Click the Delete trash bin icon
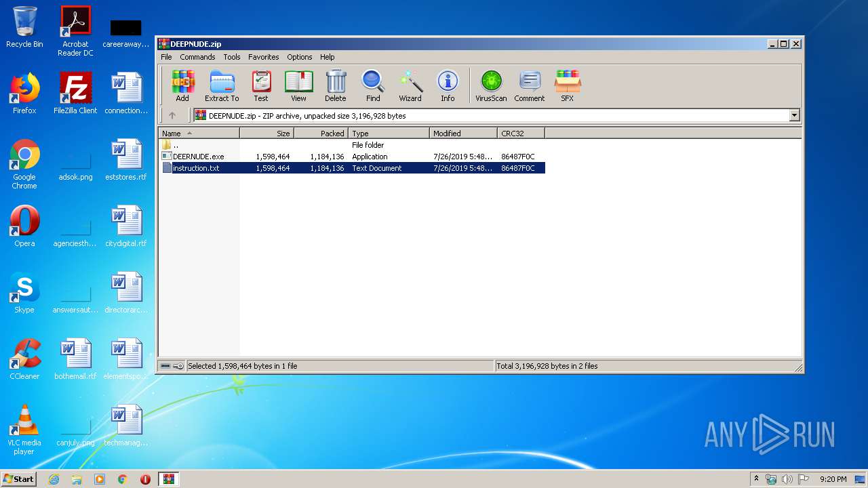The height and width of the screenshot is (488, 868). tap(336, 86)
